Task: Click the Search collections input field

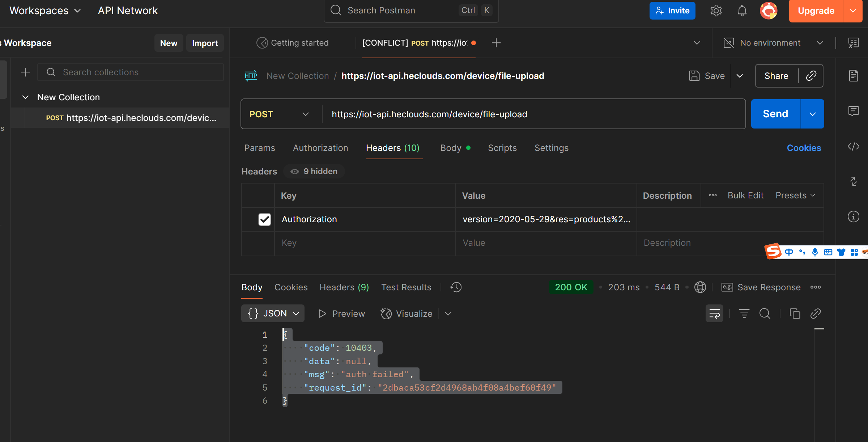Action: tap(130, 72)
